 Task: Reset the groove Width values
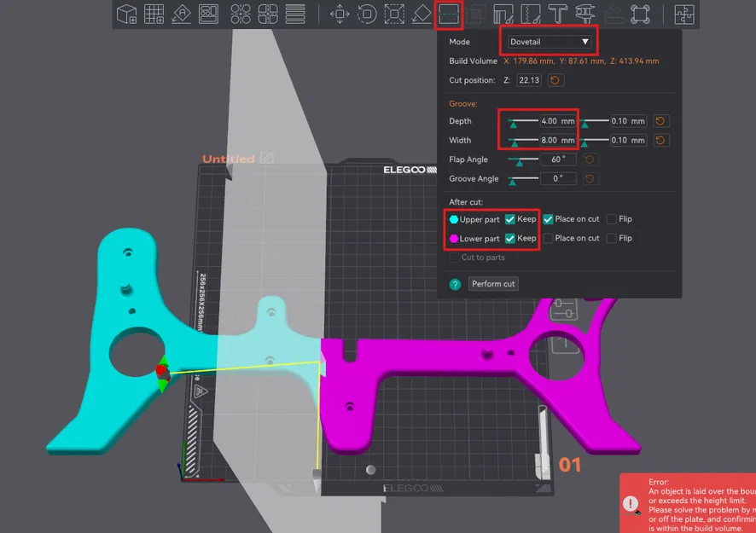point(660,140)
